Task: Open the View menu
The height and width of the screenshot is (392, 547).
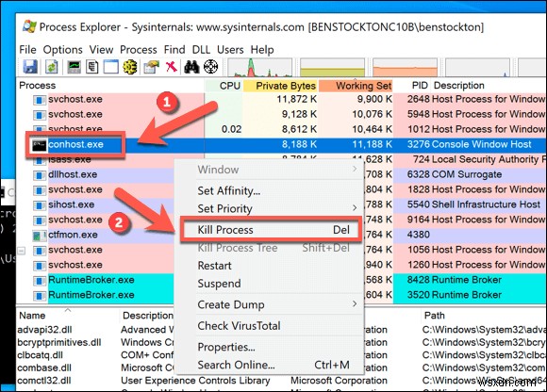Action: [101, 50]
